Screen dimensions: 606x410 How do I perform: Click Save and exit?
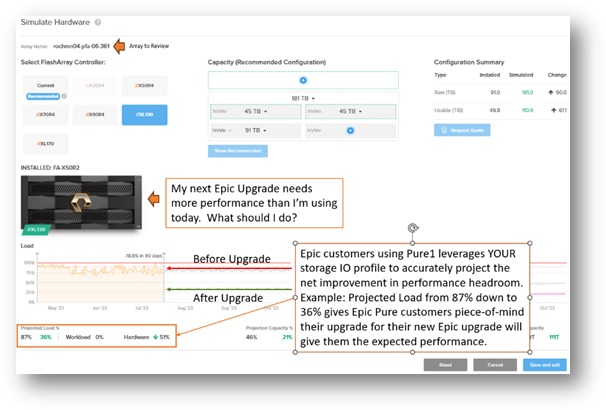pos(545,365)
